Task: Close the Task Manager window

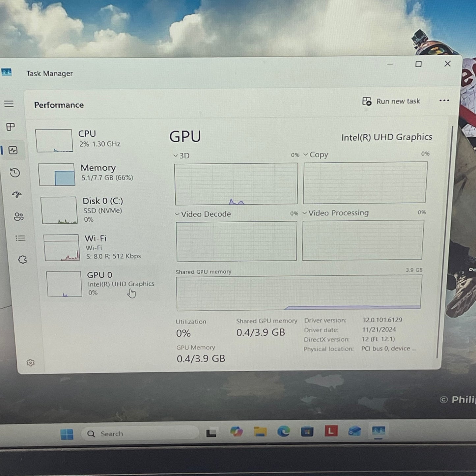Action: pyautogui.click(x=447, y=64)
